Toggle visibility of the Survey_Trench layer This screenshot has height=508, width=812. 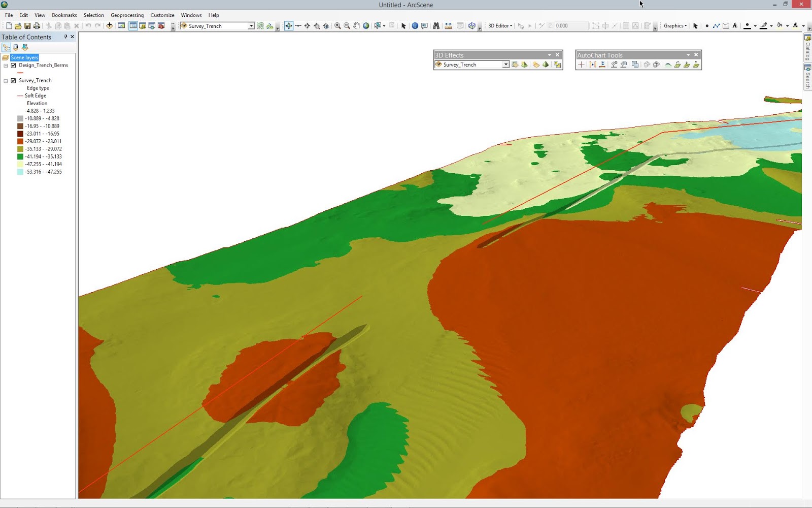tap(14, 80)
